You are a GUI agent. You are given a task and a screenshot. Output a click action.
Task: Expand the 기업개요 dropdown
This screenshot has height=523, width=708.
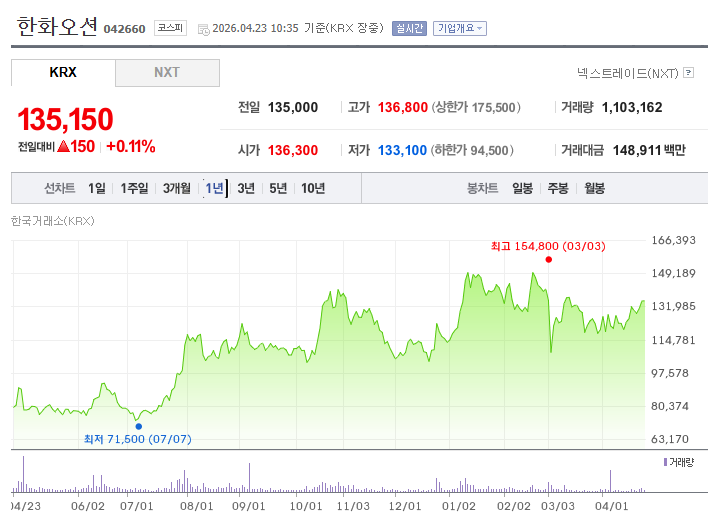tap(460, 28)
